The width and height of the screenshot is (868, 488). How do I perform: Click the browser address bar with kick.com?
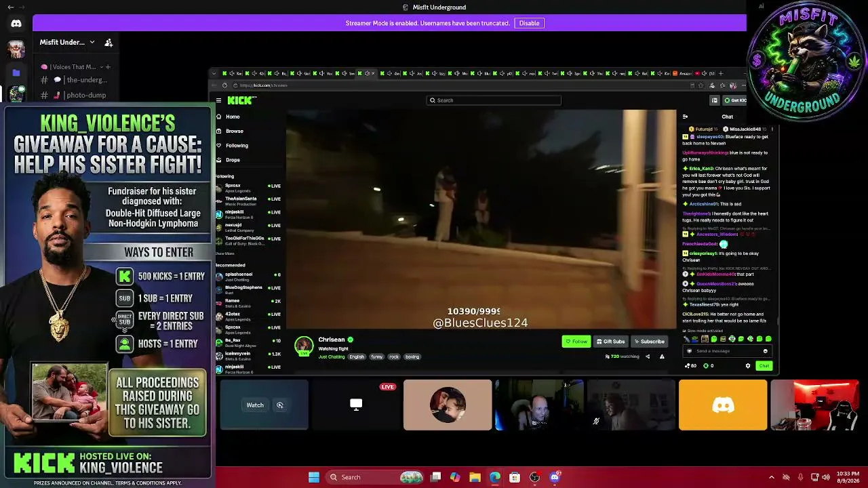(461, 85)
